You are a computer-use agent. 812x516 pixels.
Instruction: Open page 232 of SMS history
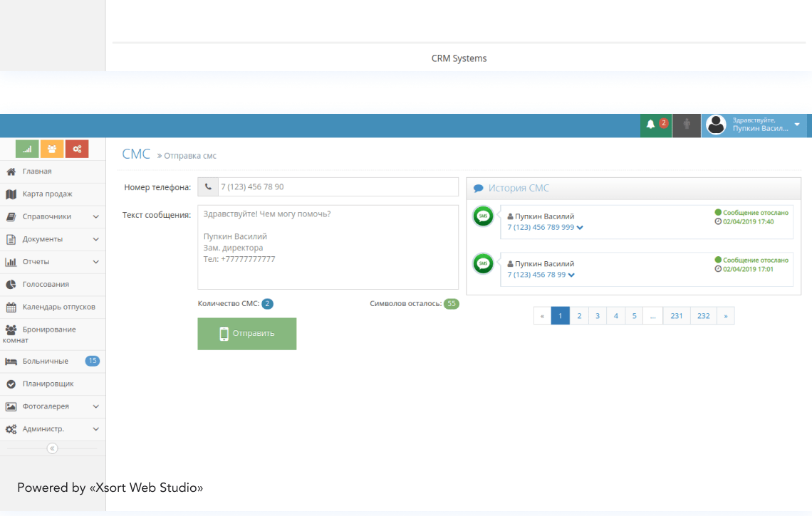[703, 315]
